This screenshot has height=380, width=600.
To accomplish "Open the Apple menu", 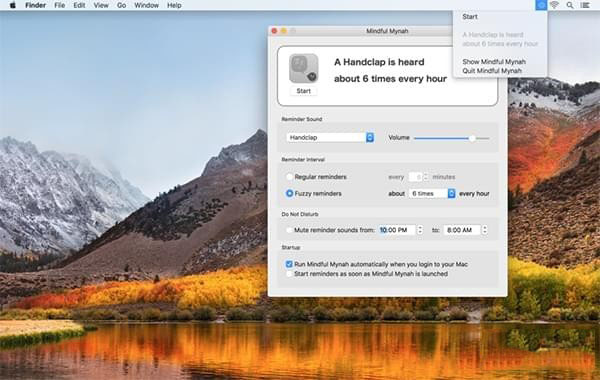I will 12,5.
